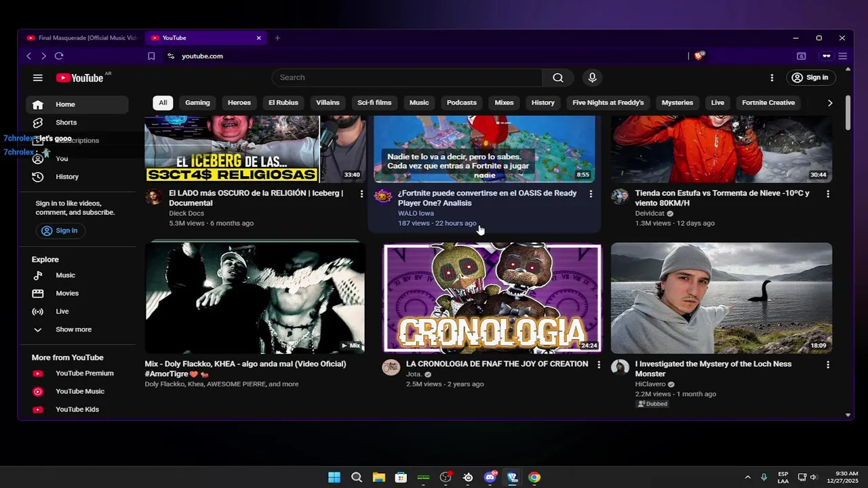Click Deividcat channel avatar
This screenshot has width=868, height=488.
pyautogui.click(x=620, y=197)
